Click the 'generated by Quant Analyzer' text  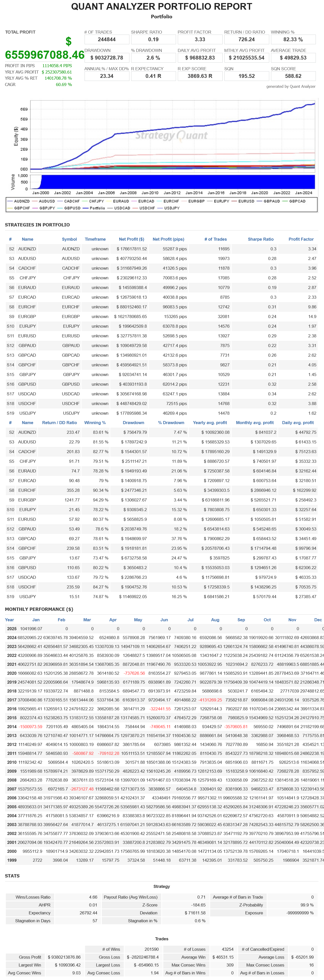(x=291, y=86)
